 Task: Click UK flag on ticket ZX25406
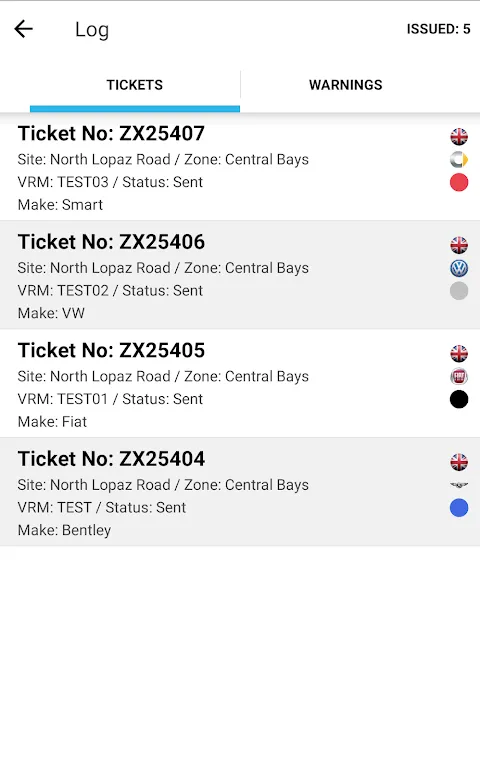click(459, 245)
